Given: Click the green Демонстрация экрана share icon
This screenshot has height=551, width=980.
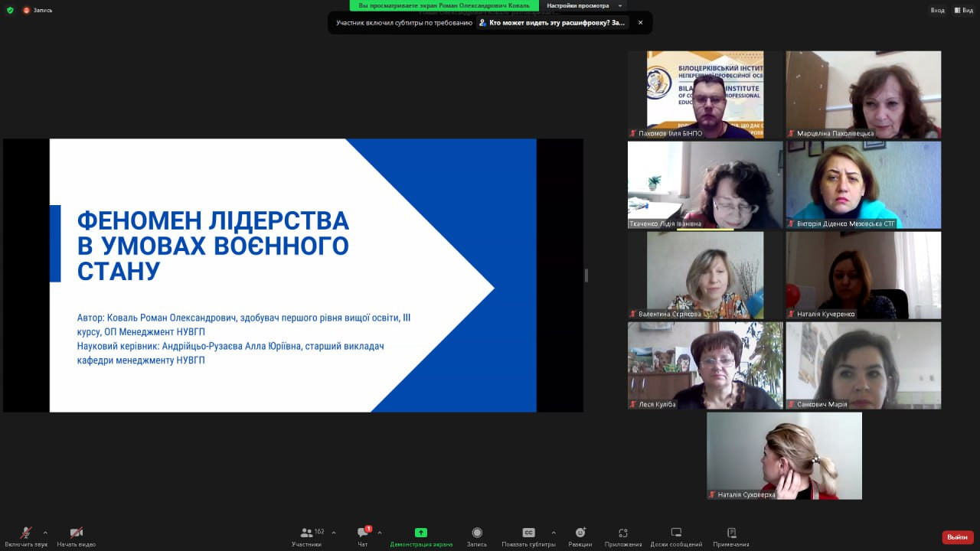Looking at the screenshot, I should 421,533.
